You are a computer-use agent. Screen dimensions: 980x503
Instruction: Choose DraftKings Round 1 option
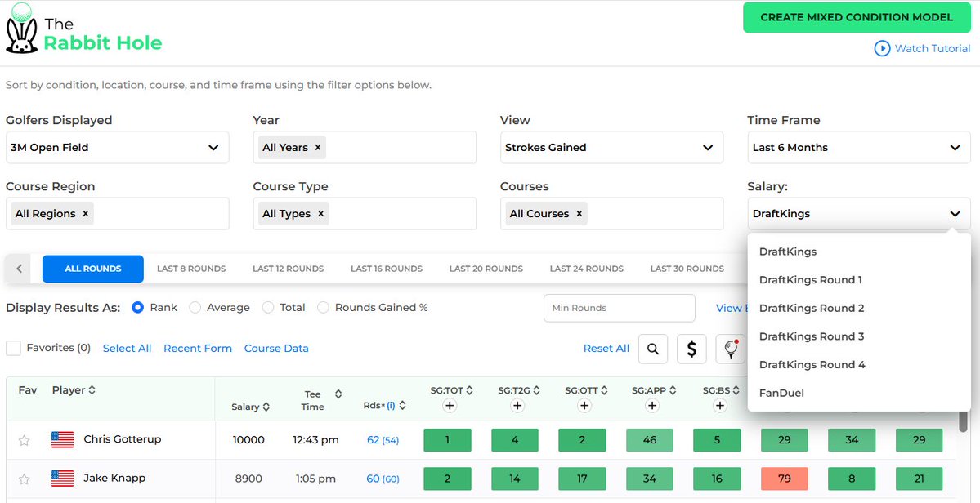[x=859, y=280]
